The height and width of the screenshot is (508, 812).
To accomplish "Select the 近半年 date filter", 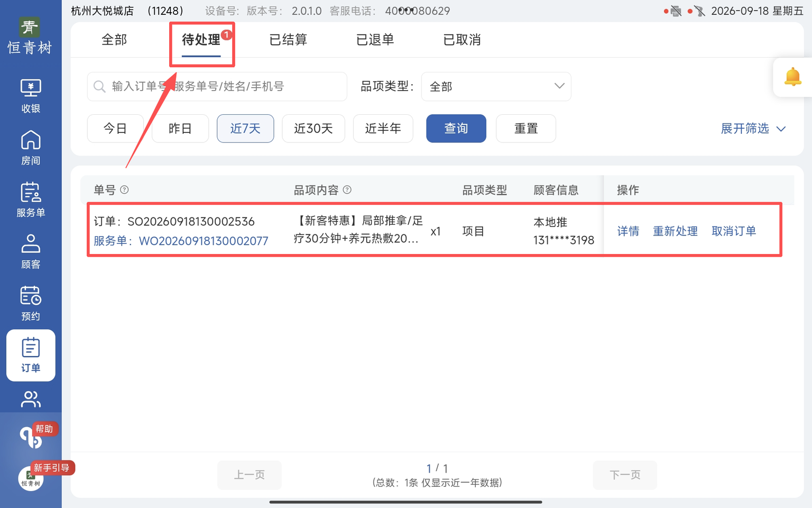I will point(383,129).
